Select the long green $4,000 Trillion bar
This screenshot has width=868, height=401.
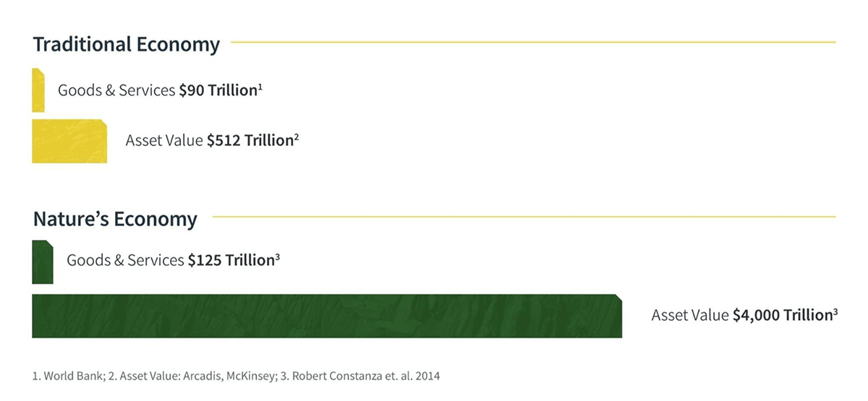tap(327, 316)
